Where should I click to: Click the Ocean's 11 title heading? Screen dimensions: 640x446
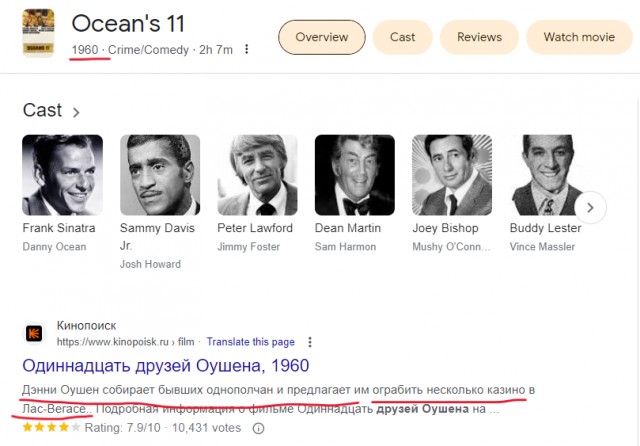point(128,23)
